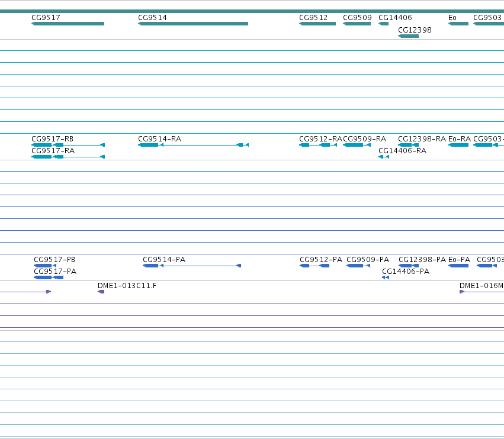Click the CG9514-PA protein label
Viewport: 504px width, 439px height.
point(164,260)
